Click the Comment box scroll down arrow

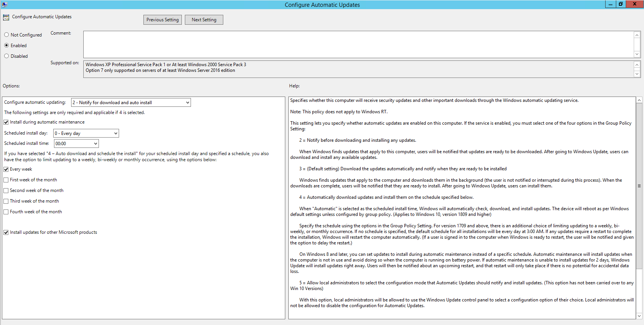pyautogui.click(x=637, y=54)
